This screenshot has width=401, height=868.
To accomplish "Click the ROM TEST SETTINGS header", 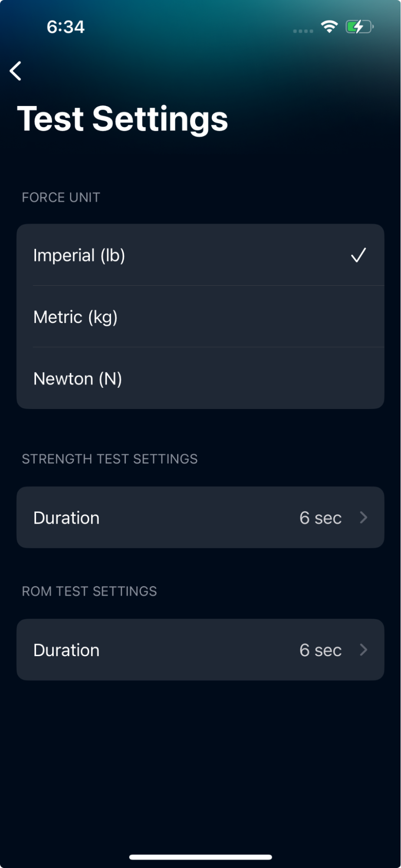I will point(89,591).
